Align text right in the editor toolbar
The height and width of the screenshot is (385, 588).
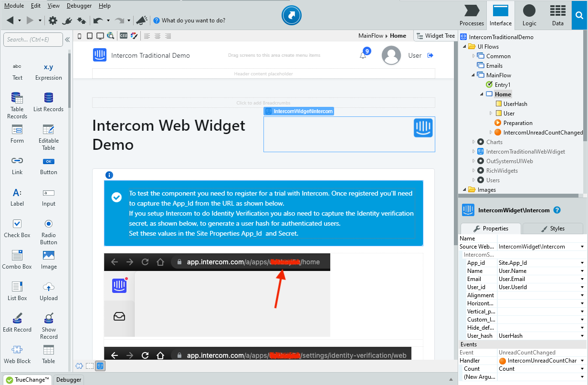click(168, 36)
